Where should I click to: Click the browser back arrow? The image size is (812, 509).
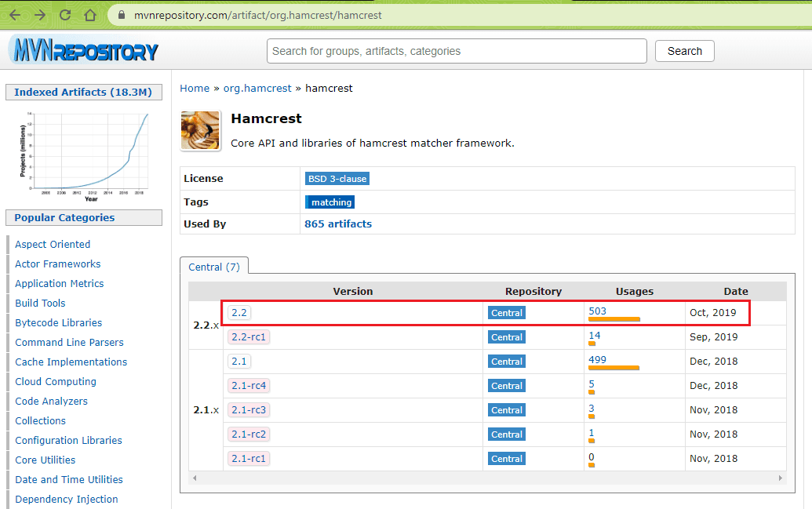click(15, 15)
